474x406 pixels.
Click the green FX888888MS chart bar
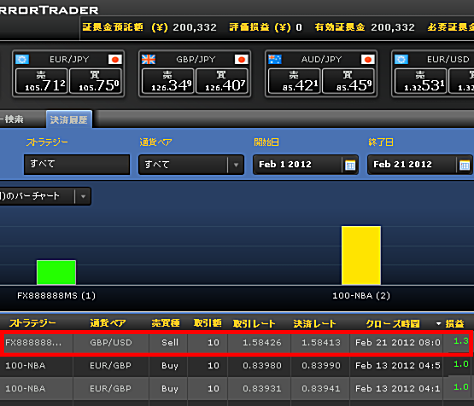pyautogui.click(x=56, y=272)
